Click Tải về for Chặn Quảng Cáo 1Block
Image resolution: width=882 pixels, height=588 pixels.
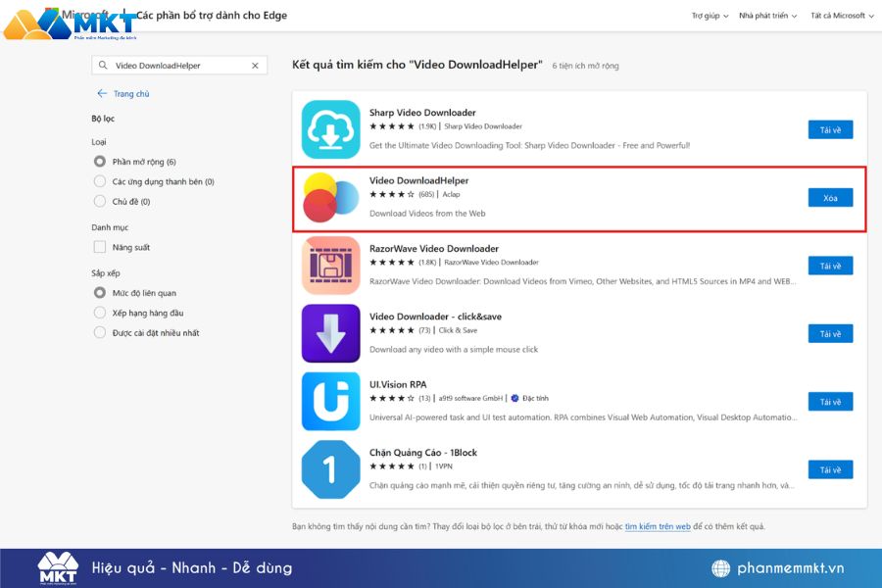click(x=830, y=469)
